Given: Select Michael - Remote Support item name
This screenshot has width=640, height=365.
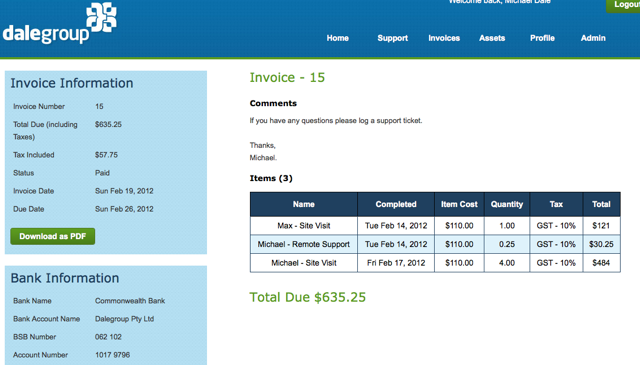Looking at the screenshot, I should pyautogui.click(x=304, y=244).
